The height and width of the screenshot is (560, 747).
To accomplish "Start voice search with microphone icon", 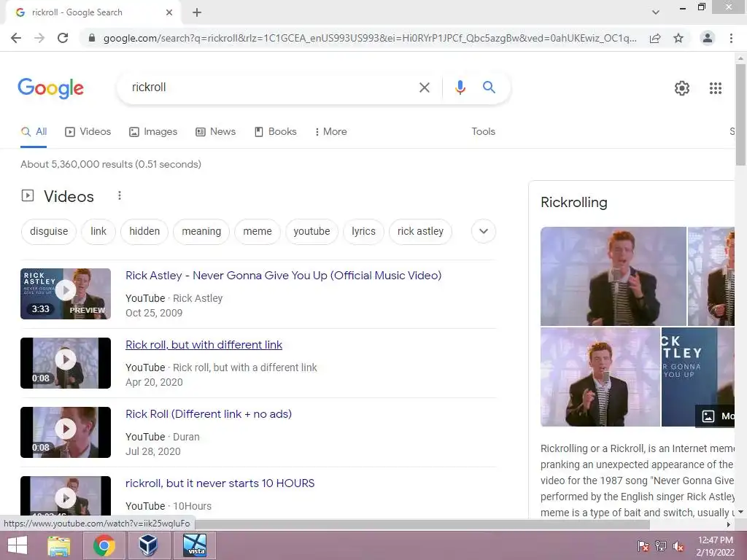I will 460,87.
